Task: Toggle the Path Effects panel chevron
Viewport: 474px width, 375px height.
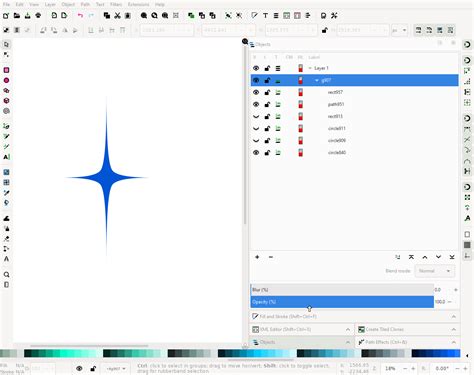Action: pyautogui.click(x=454, y=342)
